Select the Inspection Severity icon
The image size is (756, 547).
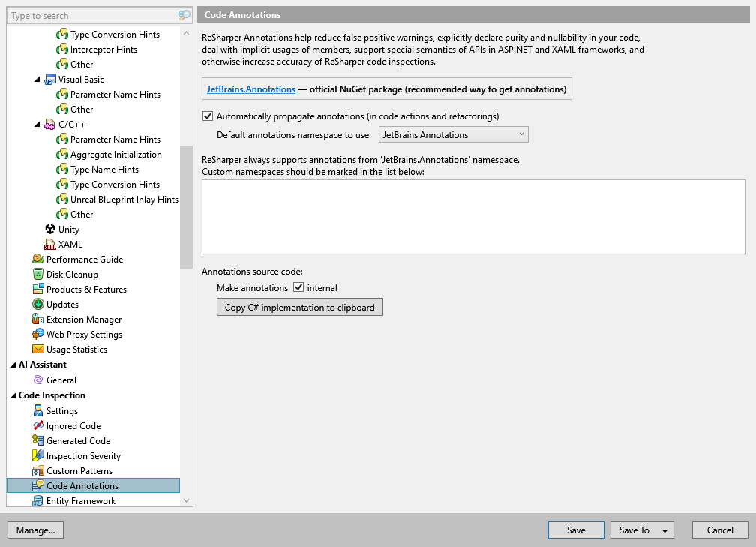(x=39, y=455)
